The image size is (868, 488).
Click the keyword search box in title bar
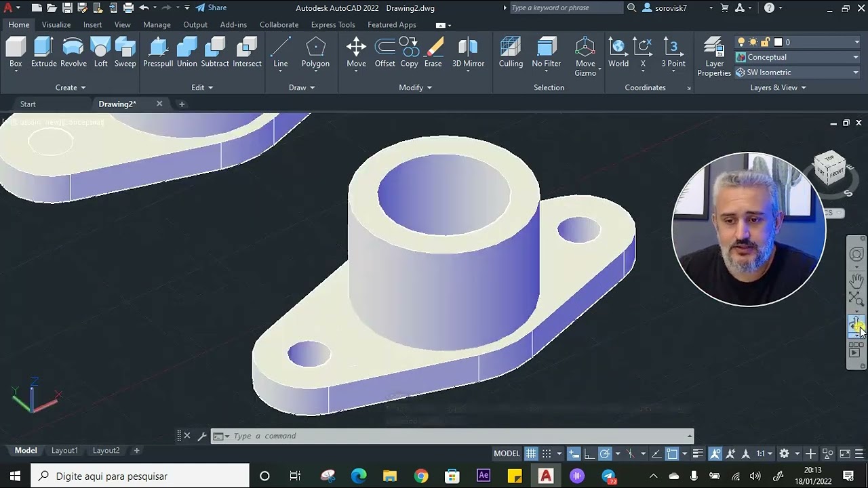point(565,8)
